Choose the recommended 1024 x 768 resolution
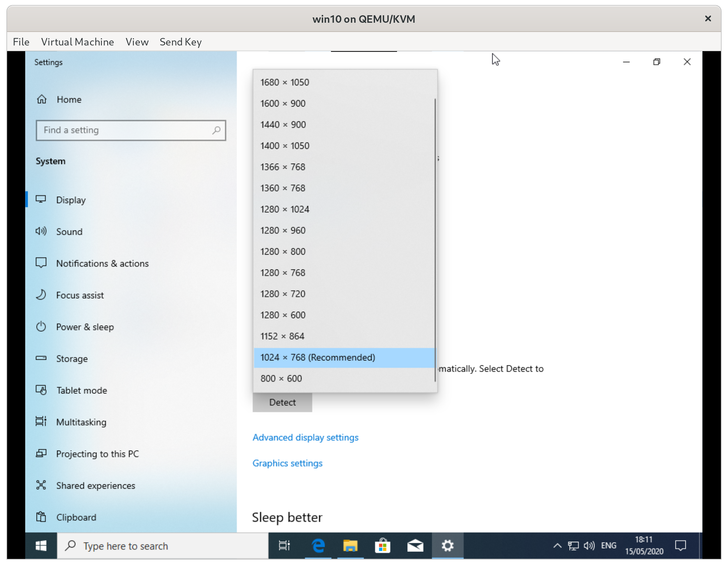Screen dimensions: 728x566 [317, 357]
